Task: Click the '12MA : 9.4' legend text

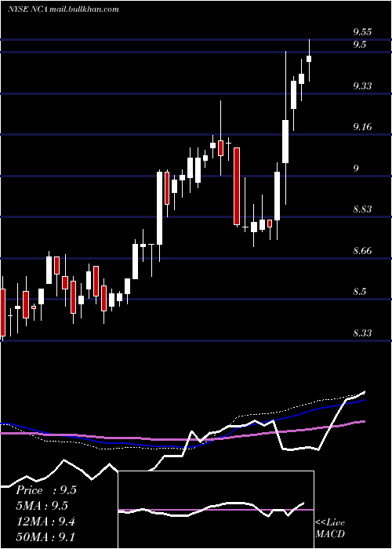Action: 45,522
